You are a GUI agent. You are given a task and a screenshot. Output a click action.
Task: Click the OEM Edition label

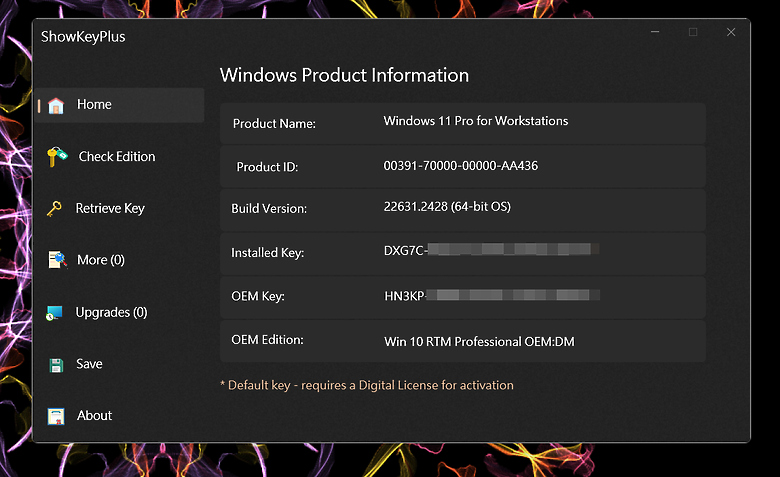(267, 340)
